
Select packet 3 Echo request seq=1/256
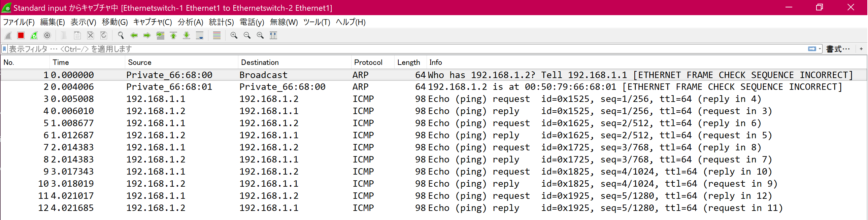[x=433, y=99]
